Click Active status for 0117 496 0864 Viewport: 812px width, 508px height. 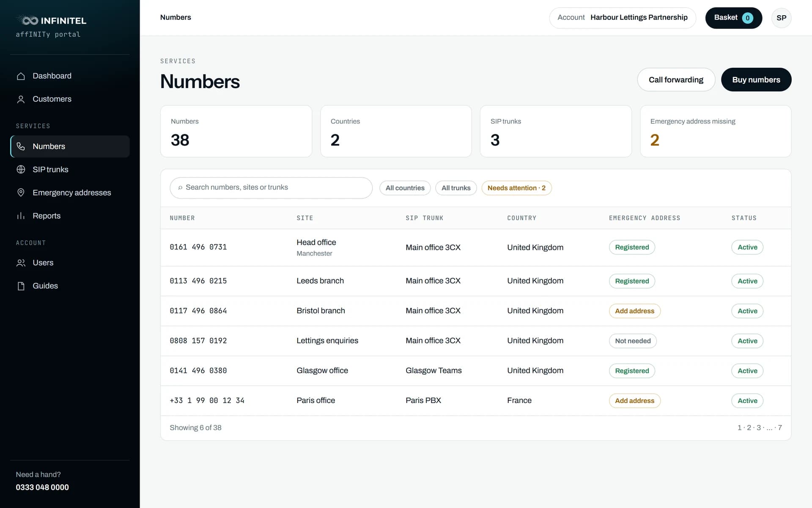coord(747,311)
